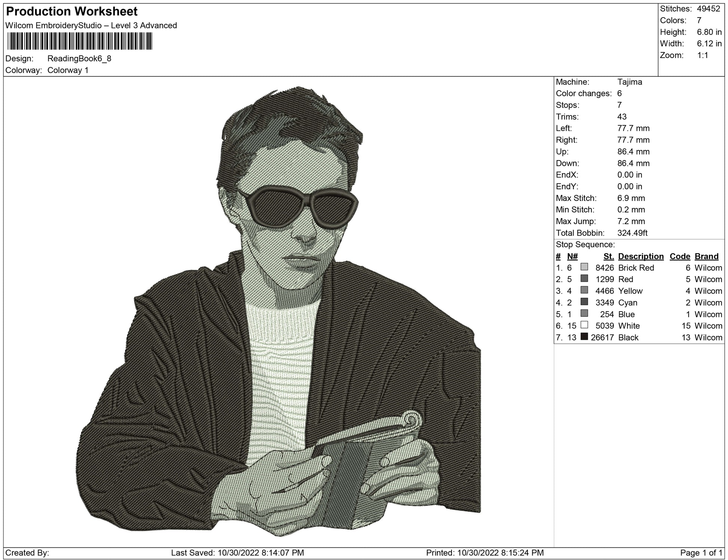Click the Cyan thread color swatch
This screenshot has width=728, height=560.
pyautogui.click(x=584, y=302)
